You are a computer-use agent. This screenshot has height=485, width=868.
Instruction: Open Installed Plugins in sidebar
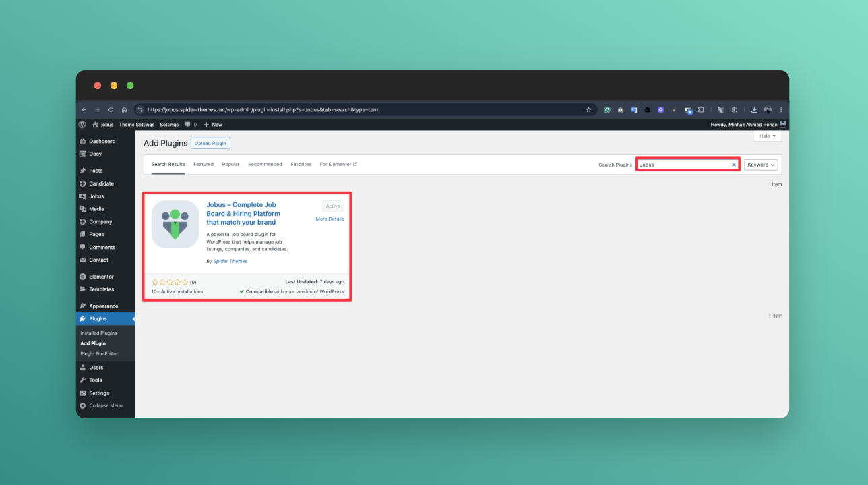pyautogui.click(x=99, y=333)
